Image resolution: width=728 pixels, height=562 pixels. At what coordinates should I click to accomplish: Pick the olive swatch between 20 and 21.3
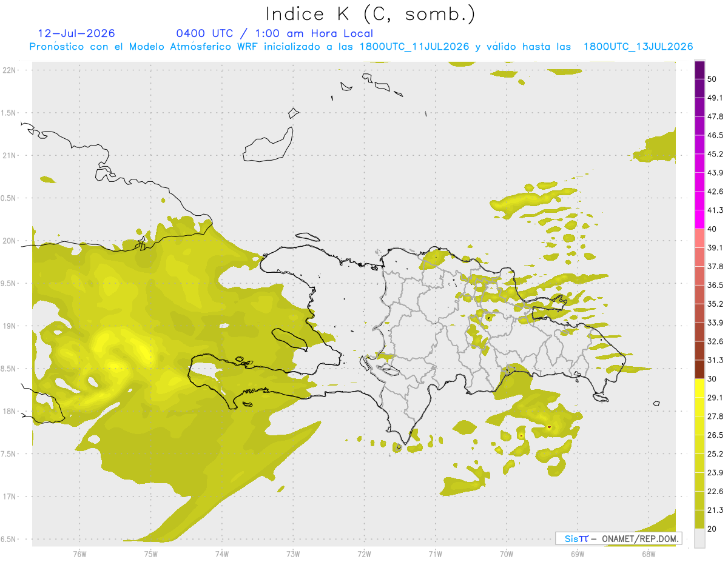click(x=699, y=520)
